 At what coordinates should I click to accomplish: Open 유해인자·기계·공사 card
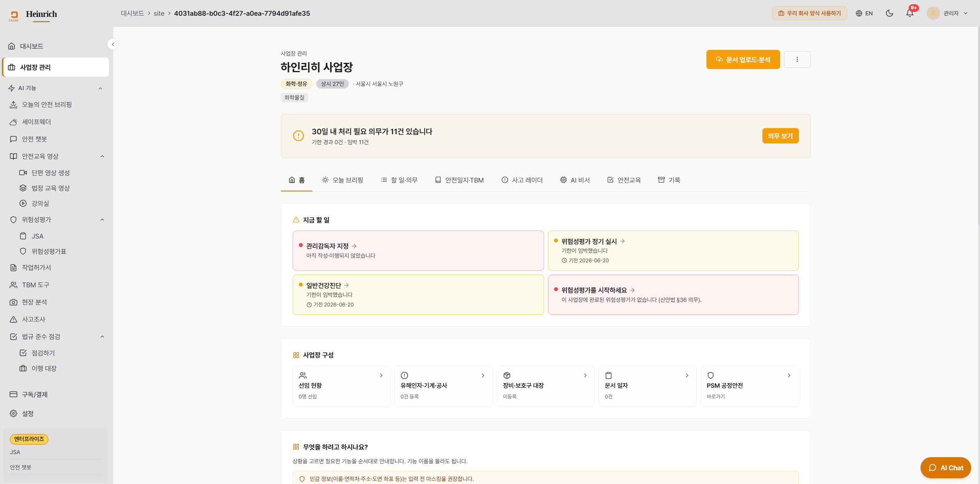(443, 386)
